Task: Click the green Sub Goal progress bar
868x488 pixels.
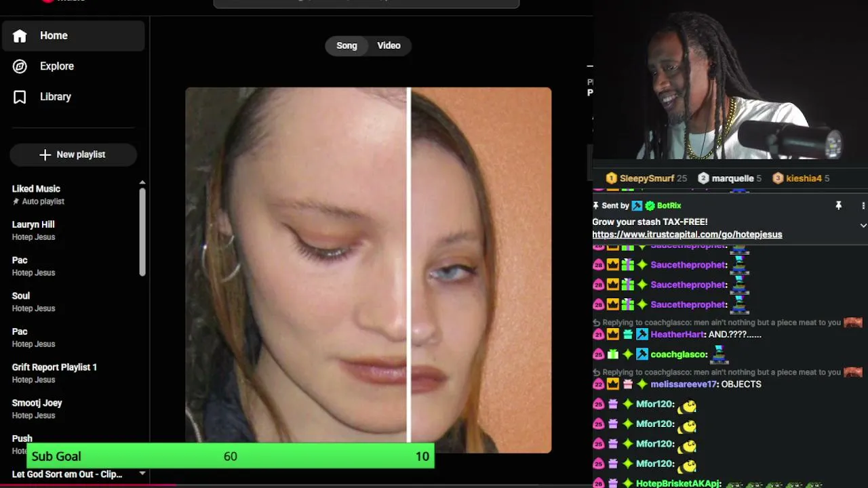Action: pyautogui.click(x=231, y=456)
